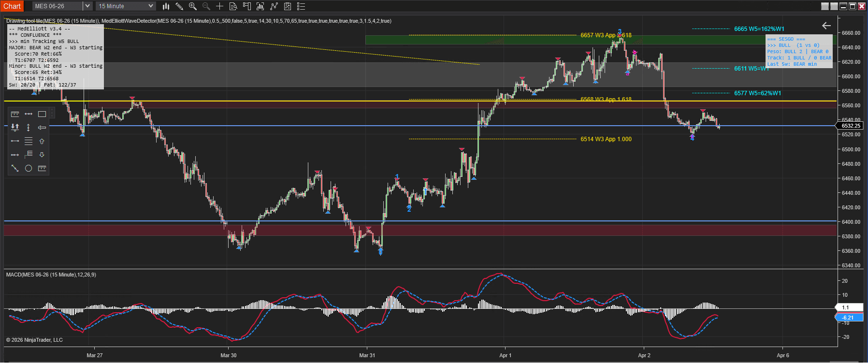Click the MES 06-26 instrument field
The width and height of the screenshot is (868, 363).
coord(58,6)
